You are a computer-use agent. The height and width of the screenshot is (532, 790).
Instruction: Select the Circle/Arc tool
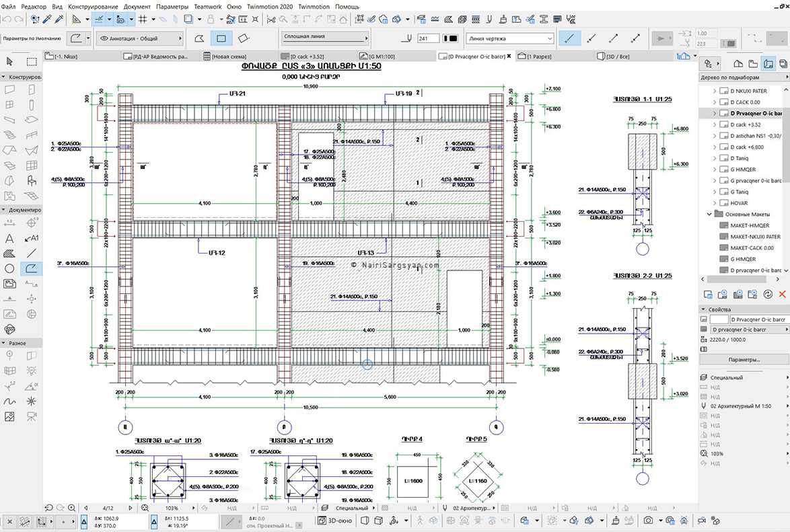click(9, 268)
